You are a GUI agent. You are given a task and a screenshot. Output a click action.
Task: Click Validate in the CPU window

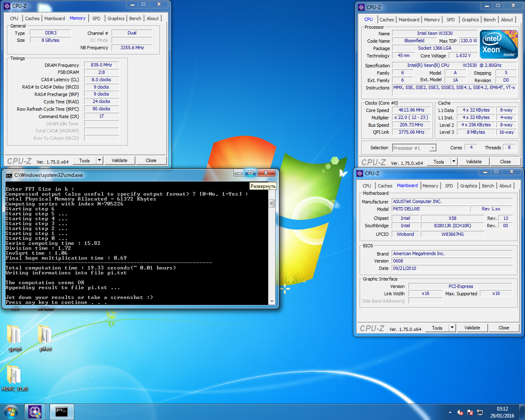coord(474,162)
